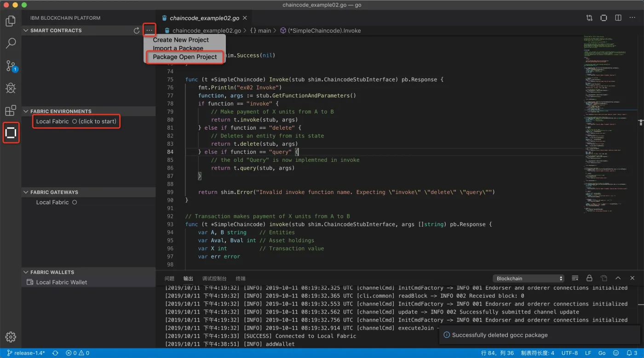
Task: Open the Extensions view in activity bar
Action: [x=11, y=111]
